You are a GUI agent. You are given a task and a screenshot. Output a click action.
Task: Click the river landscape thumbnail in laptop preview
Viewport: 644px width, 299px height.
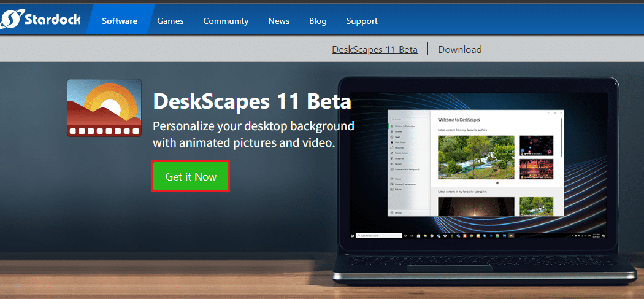coord(476,157)
